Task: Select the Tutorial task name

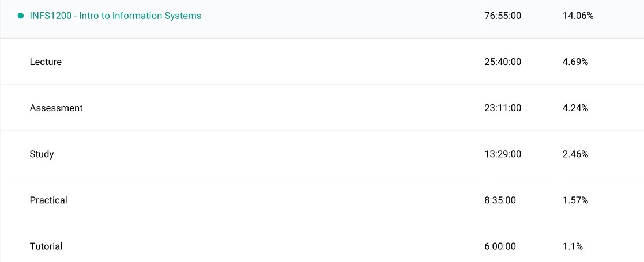Action: click(46, 246)
